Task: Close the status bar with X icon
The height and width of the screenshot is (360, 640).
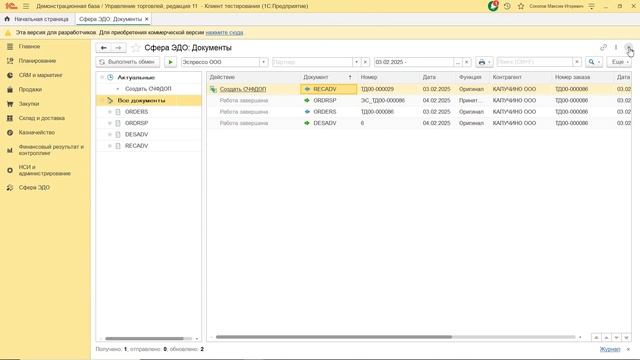Action: tap(628, 349)
